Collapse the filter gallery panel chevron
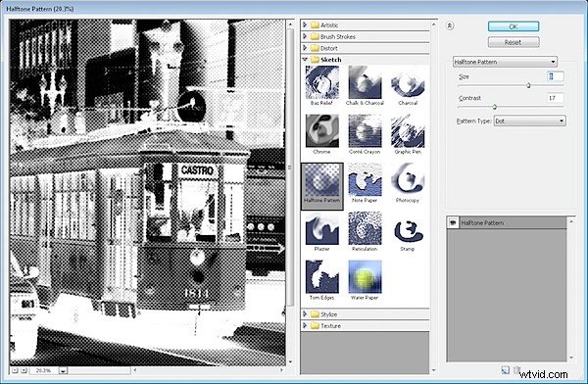Viewport: 588px width, 384px height. [450, 25]
